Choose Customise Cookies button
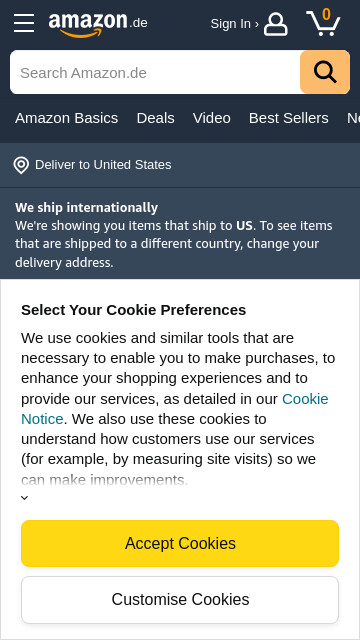360x640 pixels. click(180, 600)
